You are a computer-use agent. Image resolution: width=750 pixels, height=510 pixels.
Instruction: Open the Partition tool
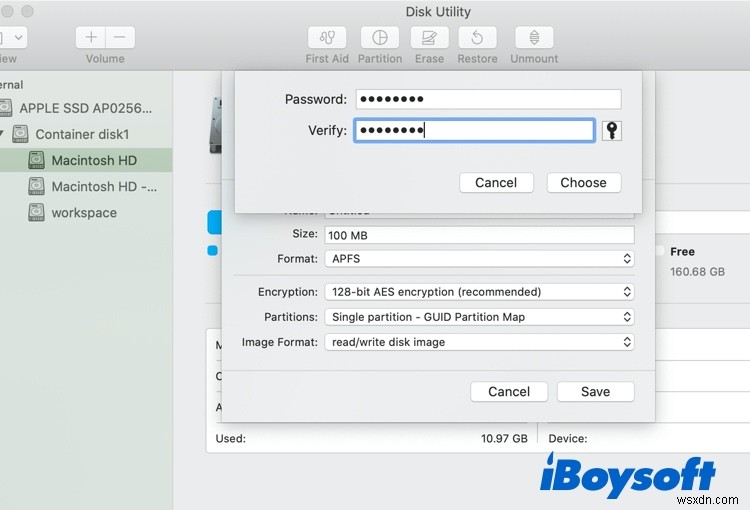(380, 37)
